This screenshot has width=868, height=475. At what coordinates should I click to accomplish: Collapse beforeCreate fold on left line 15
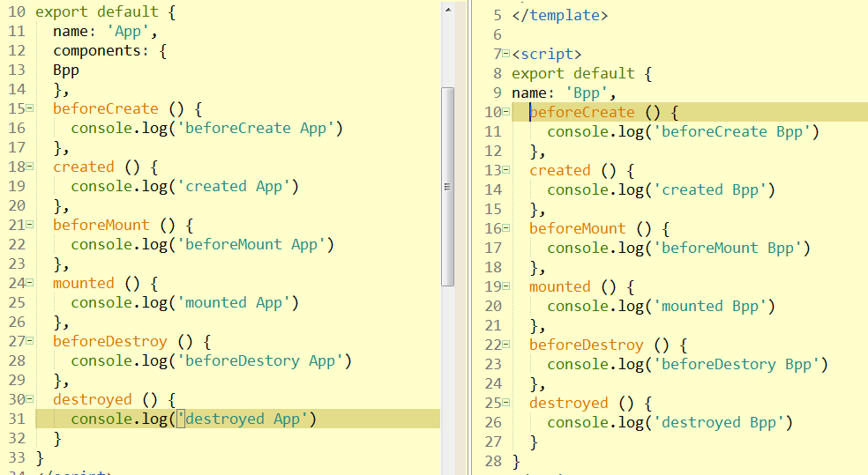click(x=30, y=108)
